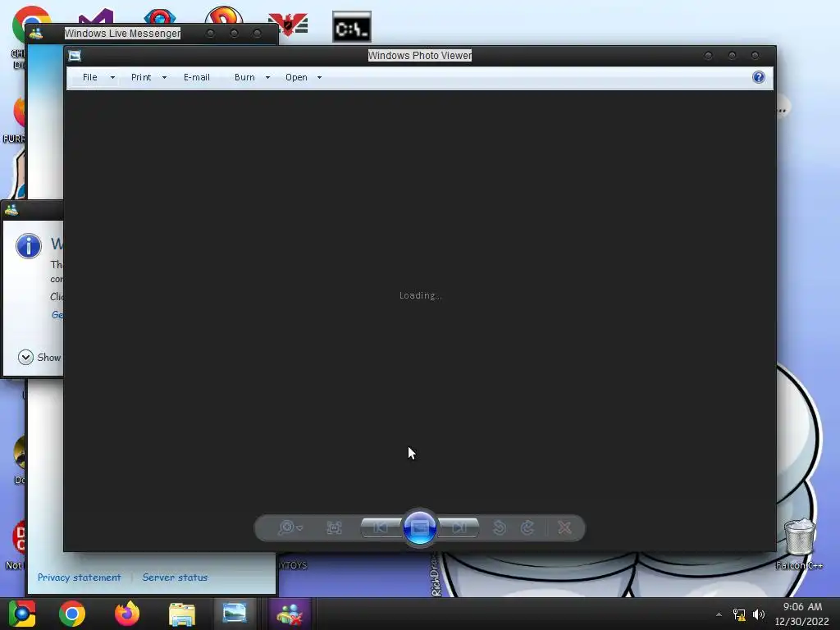Expand the Open dropdown arrow
The image size is (840, 630).
319,78
